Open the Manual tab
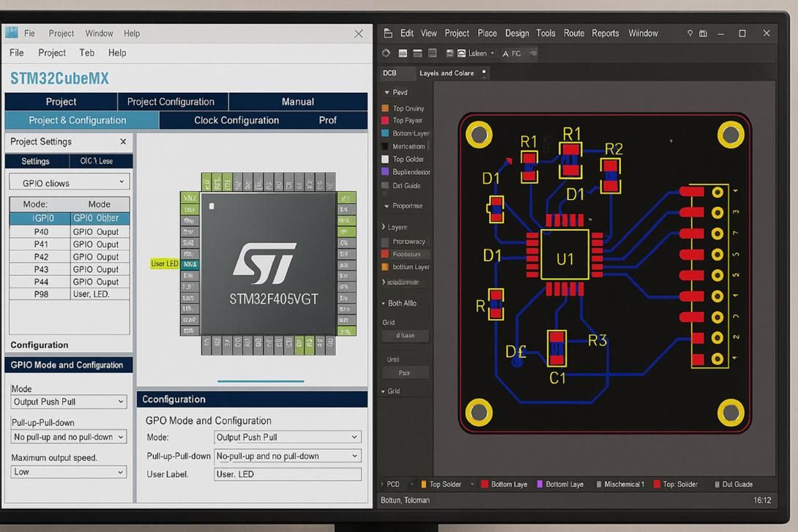 [x=298, y=101]
